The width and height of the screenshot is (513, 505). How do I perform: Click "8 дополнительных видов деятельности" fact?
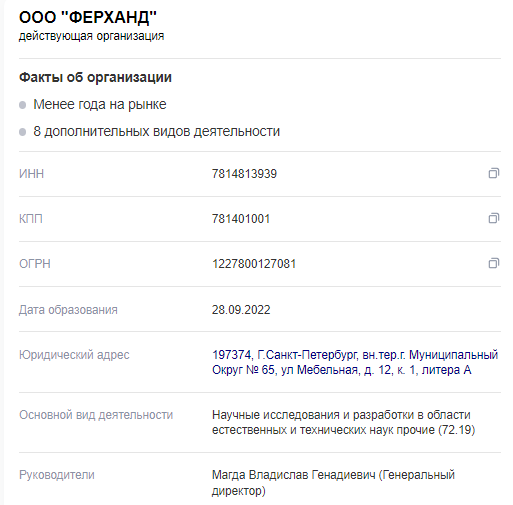[156, 131]
